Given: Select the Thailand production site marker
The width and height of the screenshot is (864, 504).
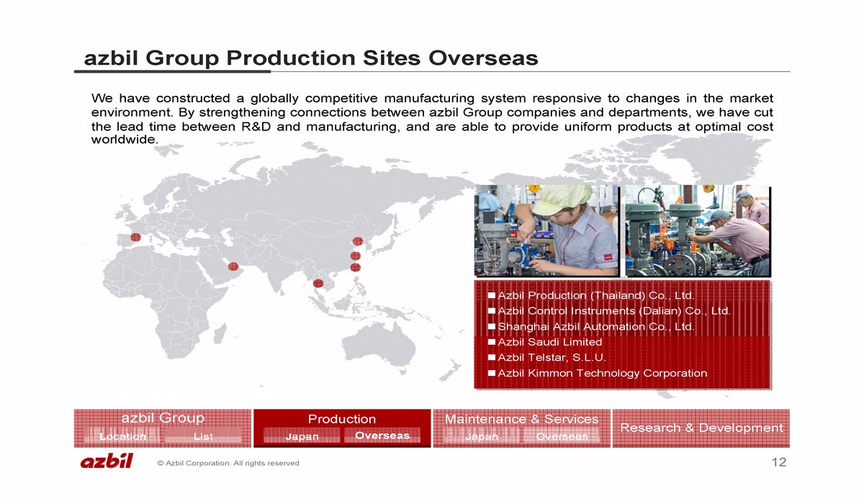Looking at the screenshot, I should 318,283.
